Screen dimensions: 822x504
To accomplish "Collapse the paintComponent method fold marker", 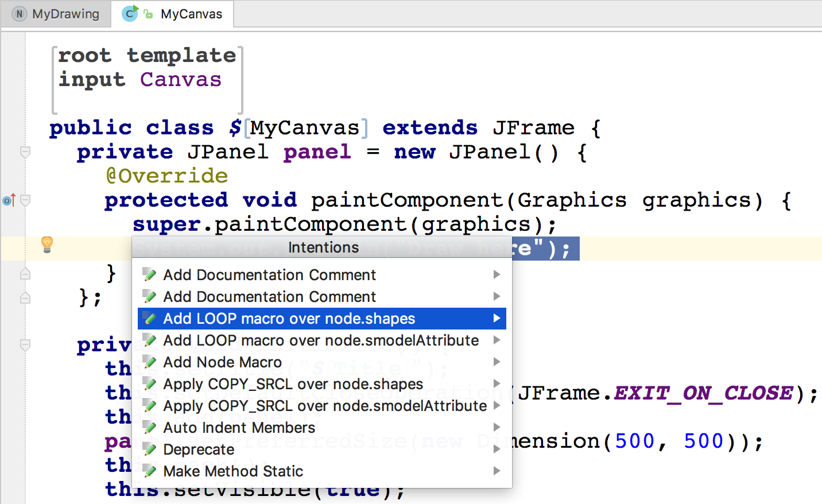I will pos(25,200).
